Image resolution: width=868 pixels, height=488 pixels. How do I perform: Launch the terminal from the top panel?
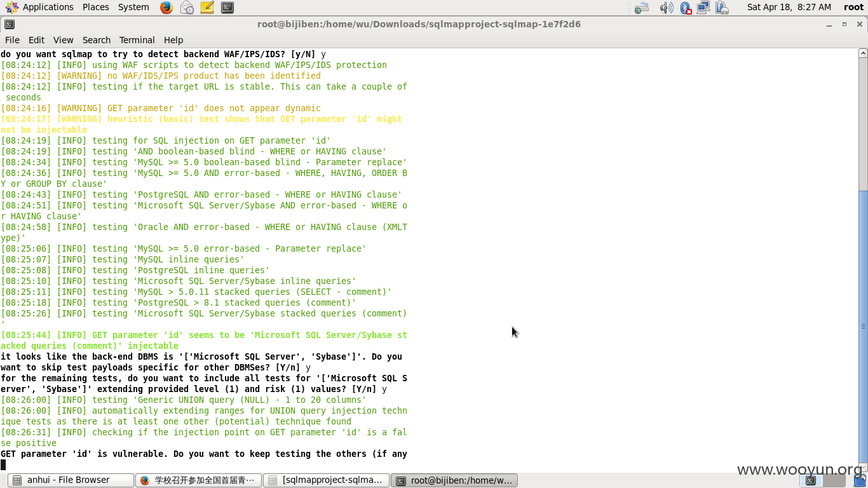[x=227, y=8]
